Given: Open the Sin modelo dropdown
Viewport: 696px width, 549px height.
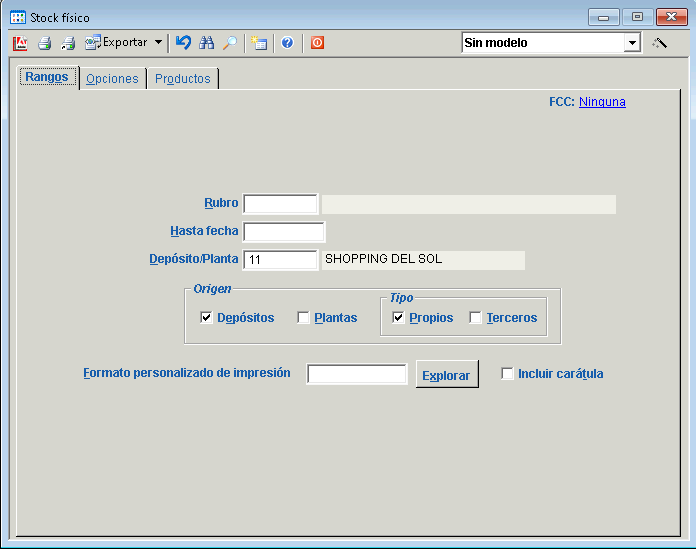Looking at the screenshot, I should pyautogui.click(x=632, y=43).
